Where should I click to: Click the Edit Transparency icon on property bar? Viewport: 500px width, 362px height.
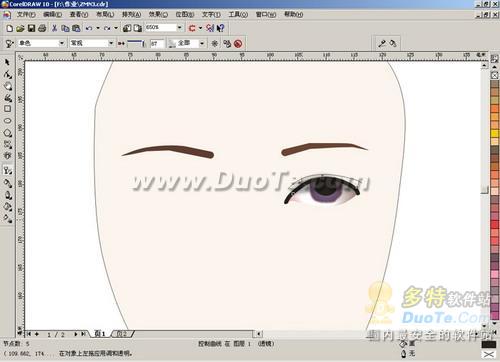[x=9, y=43]
